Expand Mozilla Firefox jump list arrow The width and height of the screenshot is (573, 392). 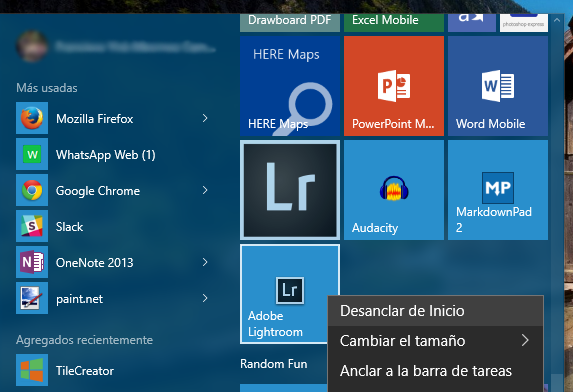(x=205, y=118)
